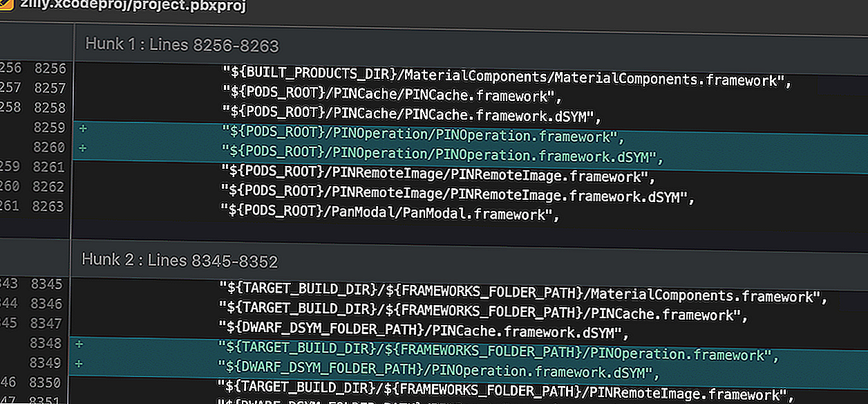This screenshot has width=868, height=404.
Task: Click plus marker on added line 8259
Action: [83, 128]
